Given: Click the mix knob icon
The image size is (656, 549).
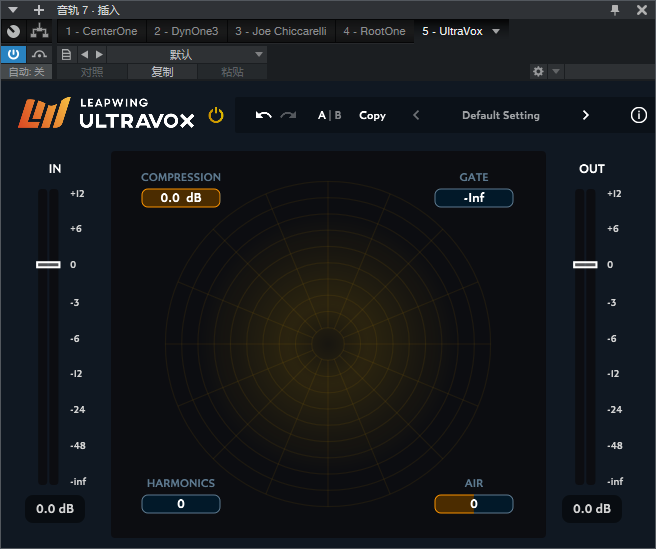Looking at the screenshot, I should click(x=13, y=31).
